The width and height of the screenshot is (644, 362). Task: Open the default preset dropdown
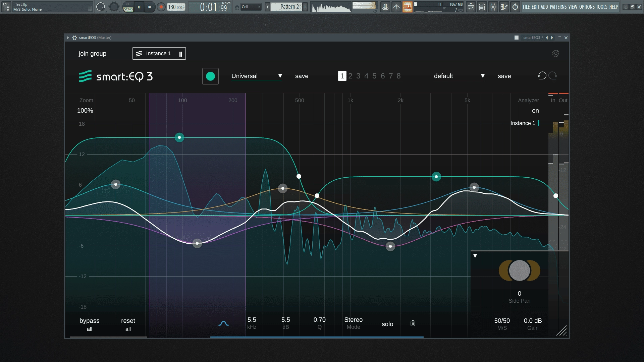tap(459, 76)
